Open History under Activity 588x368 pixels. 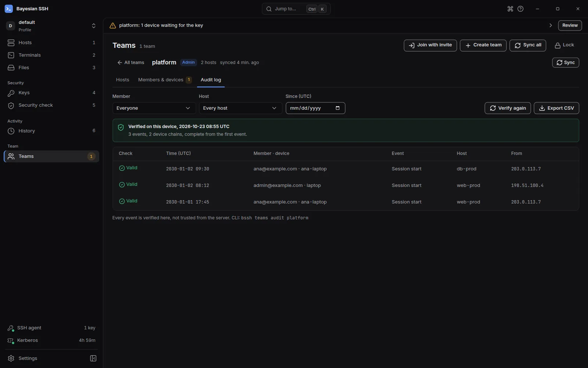click(x=51, y=131)
